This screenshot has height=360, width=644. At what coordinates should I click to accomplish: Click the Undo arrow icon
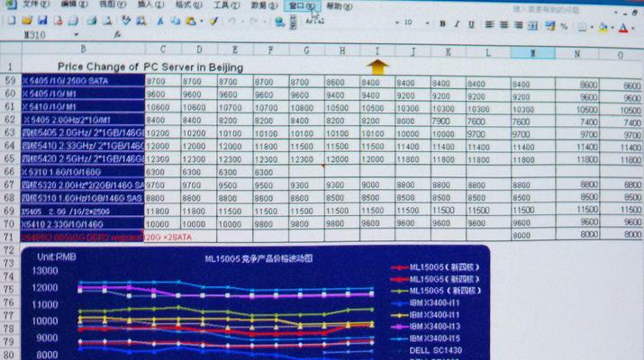coord(231,22)
